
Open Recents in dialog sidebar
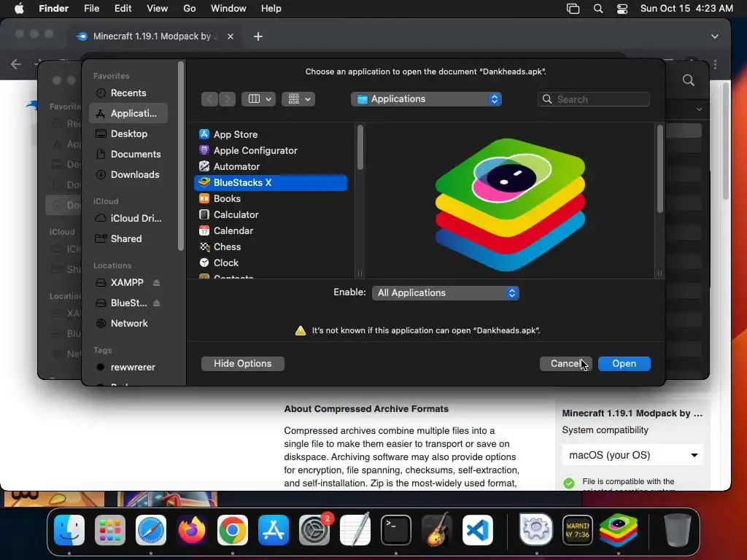128,93
